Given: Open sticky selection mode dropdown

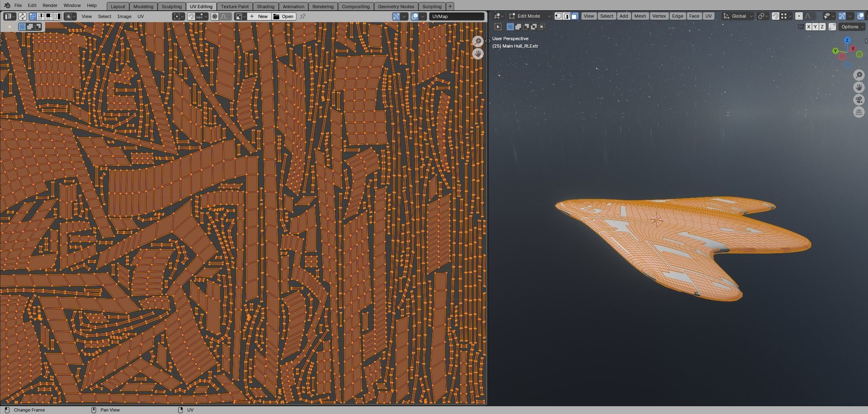Looking at the screenshot, I should (70, 16).
